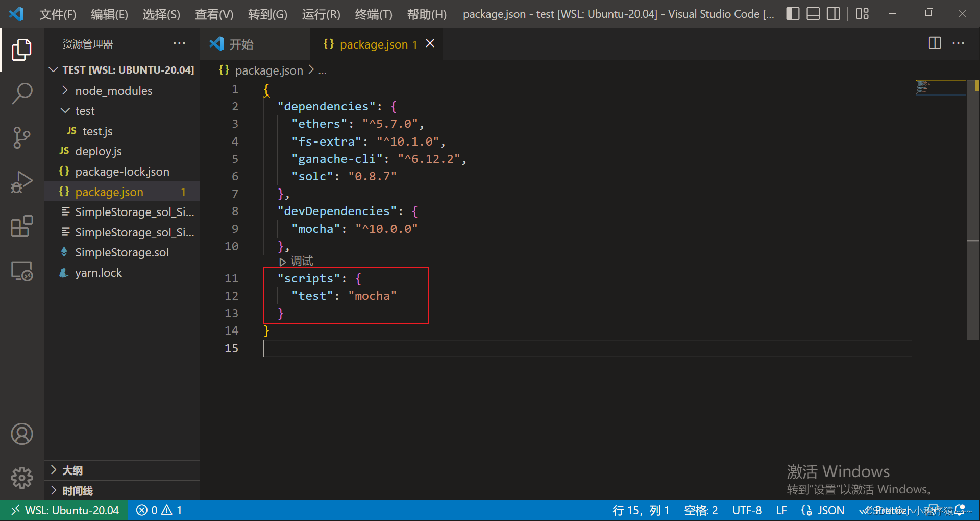Image resolution: width=980 pixels, height=521 pixels.
Task: Open SimpleStorage.sol file
Action: point(121,252)
